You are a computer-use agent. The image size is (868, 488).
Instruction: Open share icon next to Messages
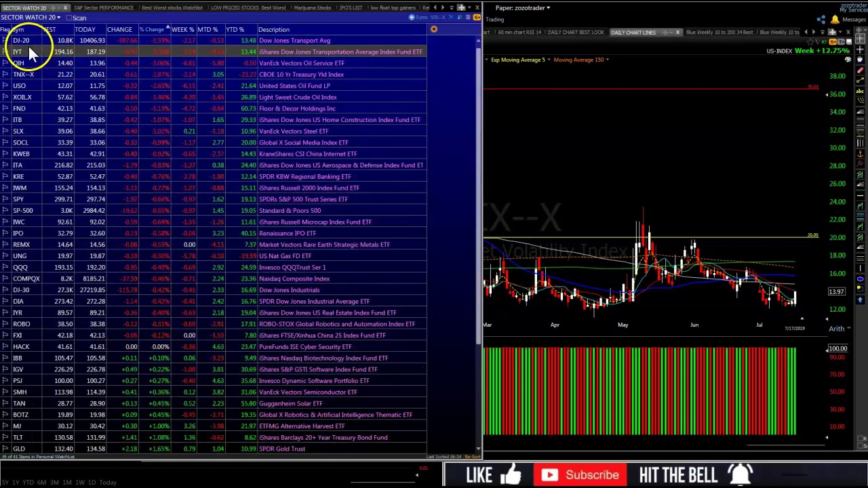click(x=821, y=20)
